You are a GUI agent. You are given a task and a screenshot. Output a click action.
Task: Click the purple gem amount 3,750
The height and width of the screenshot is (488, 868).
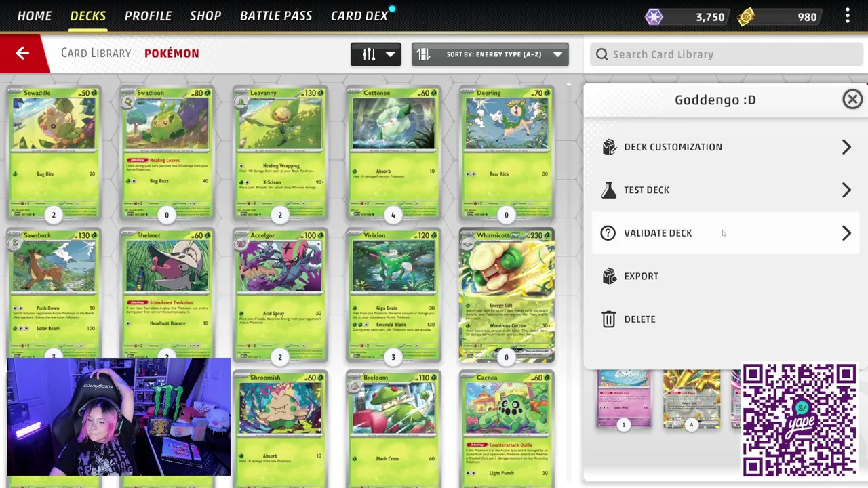(710, 17)
